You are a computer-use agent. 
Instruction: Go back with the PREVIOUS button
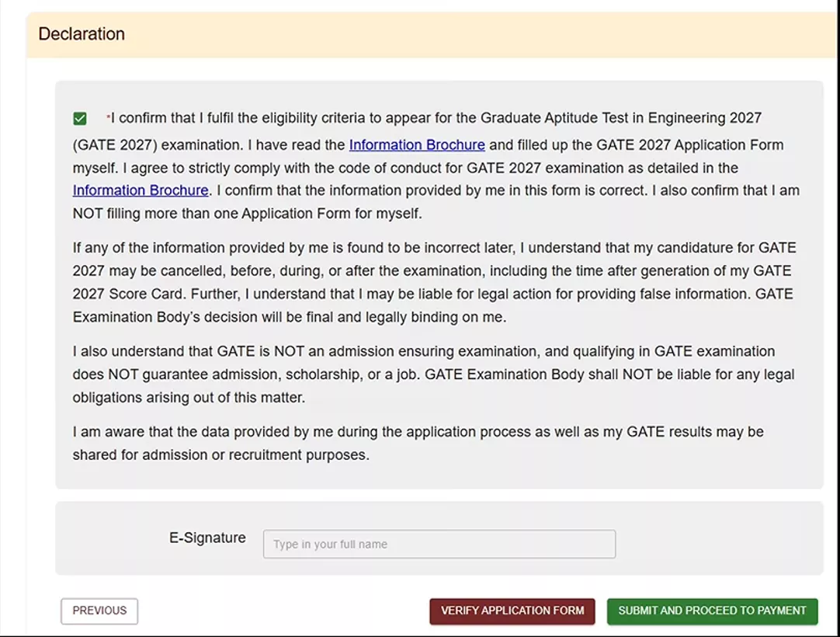coord(99,611)
